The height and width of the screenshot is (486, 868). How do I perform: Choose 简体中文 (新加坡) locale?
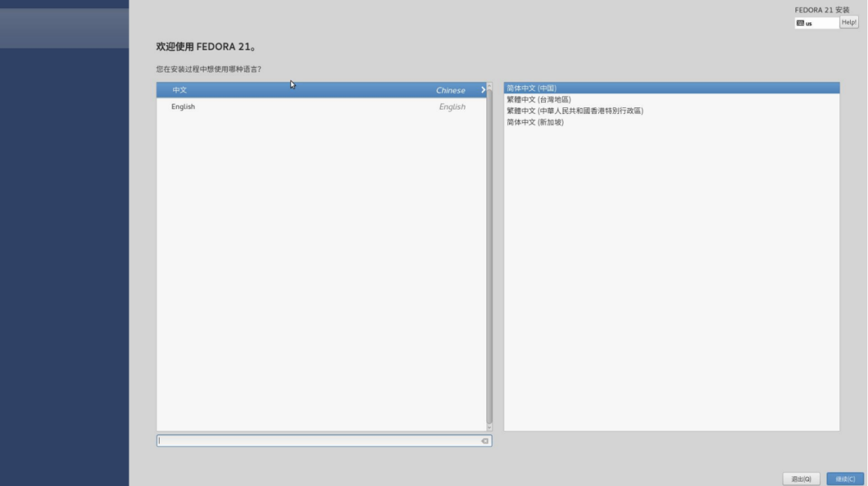(x=671, y=122)
